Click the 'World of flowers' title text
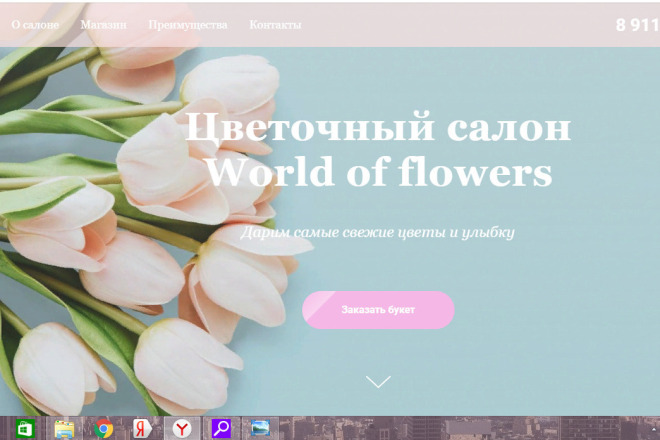This screenshot has width=660, height=440. pyautogui.click(x=379, y=172)
